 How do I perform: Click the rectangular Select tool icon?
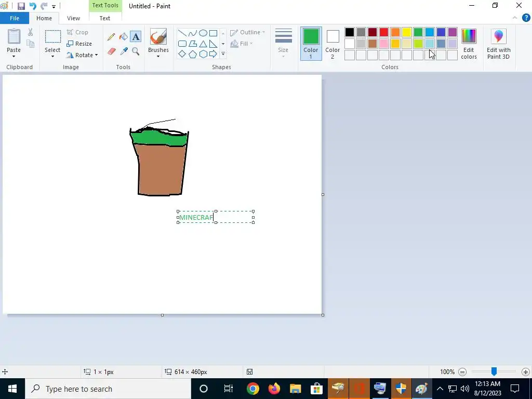(53, 37)
